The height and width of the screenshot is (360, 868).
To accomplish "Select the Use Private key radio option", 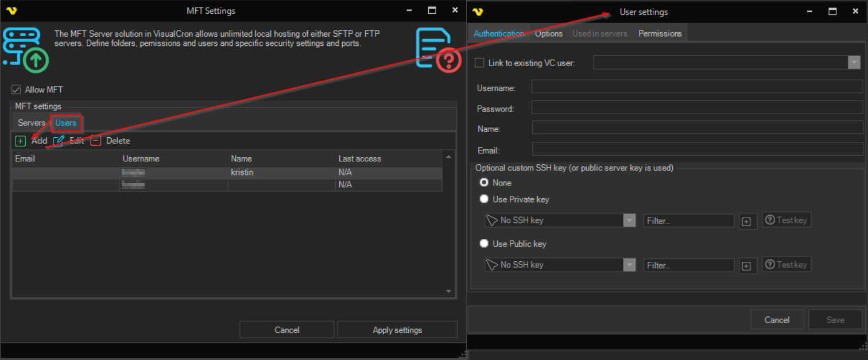I will (484, 199).
